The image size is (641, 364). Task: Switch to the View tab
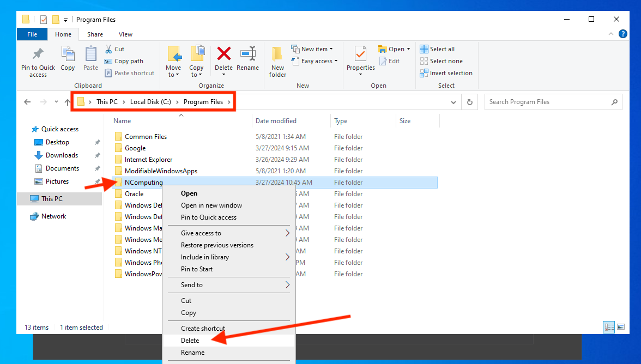click(125, 34)
